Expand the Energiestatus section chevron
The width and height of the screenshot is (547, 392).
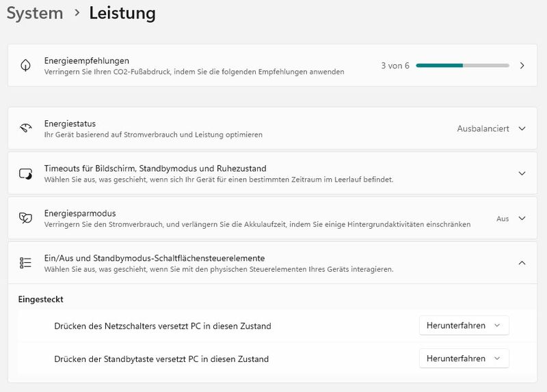[x=522, y=128]
